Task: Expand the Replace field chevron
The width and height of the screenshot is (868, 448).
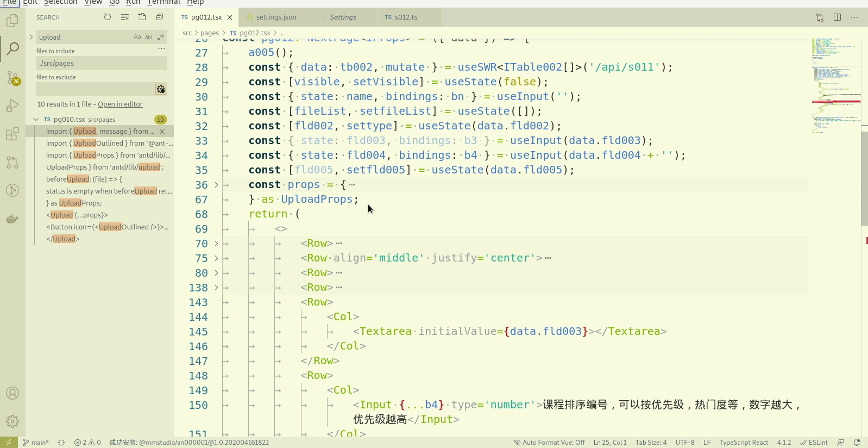Action: click(31, 37)
